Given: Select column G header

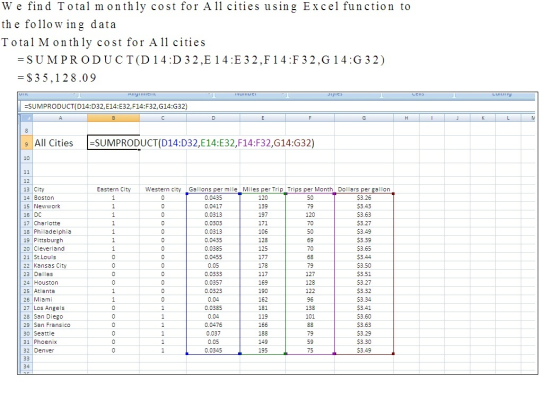Looking at the screenshot, I should 364,118.
